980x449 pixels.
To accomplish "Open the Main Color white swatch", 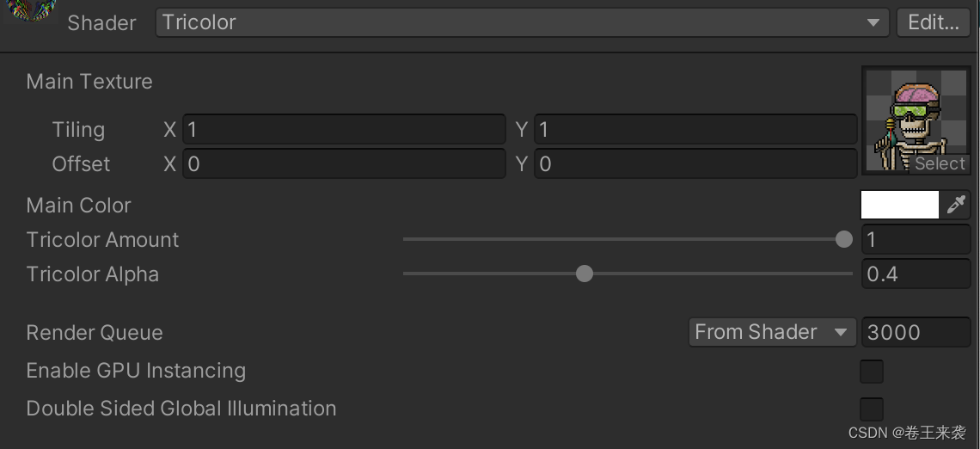I will [899, 205].
